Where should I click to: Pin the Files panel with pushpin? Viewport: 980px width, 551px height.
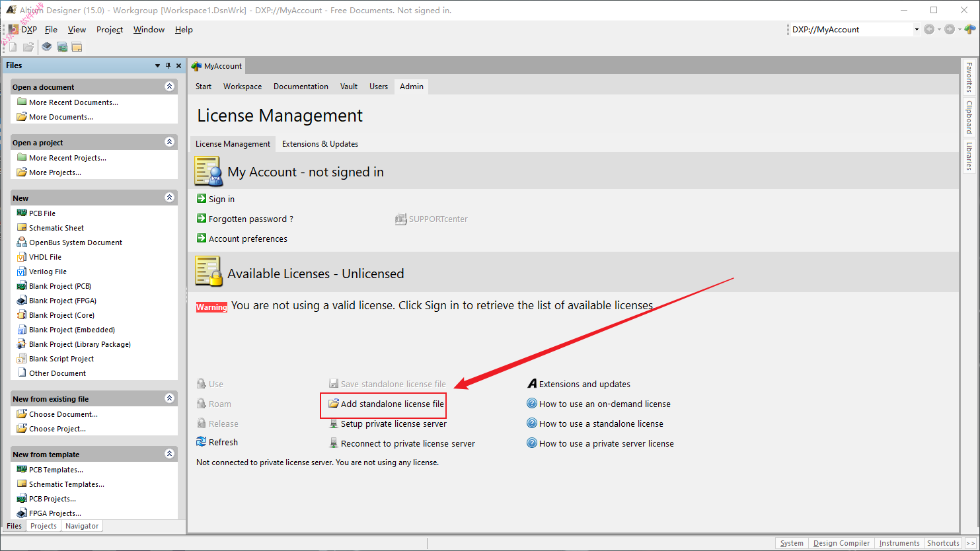(x=168, y=65)
